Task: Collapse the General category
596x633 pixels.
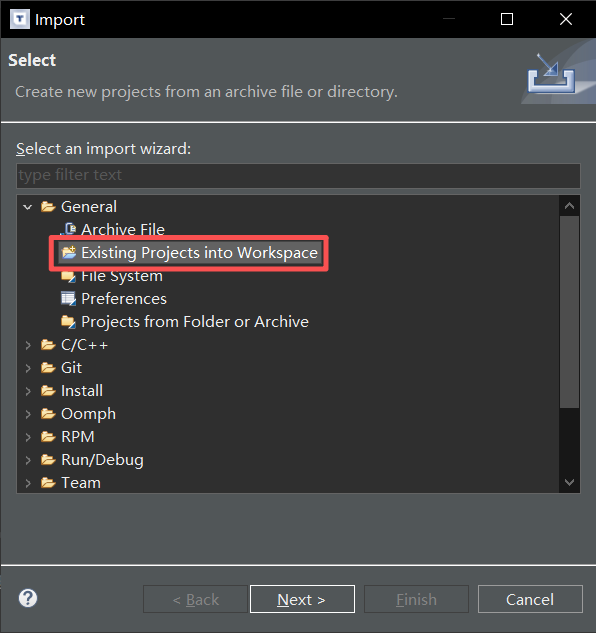Action: tap(27, 207)
